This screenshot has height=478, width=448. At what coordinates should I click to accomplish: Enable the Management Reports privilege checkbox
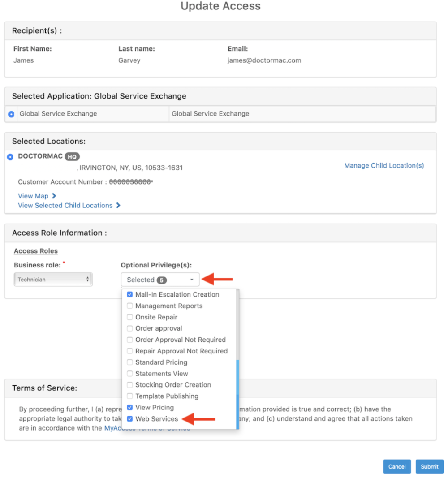click(130, 306)
